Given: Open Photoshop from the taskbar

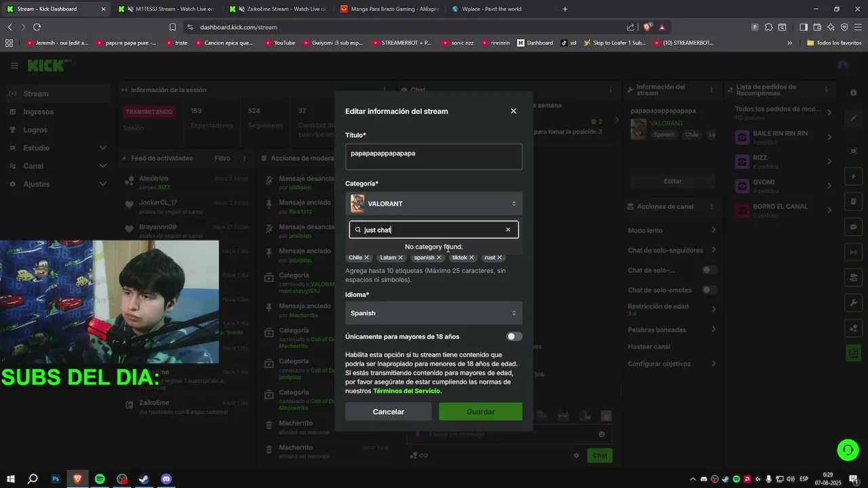Looking at the screenshot, I should point(56,479).
